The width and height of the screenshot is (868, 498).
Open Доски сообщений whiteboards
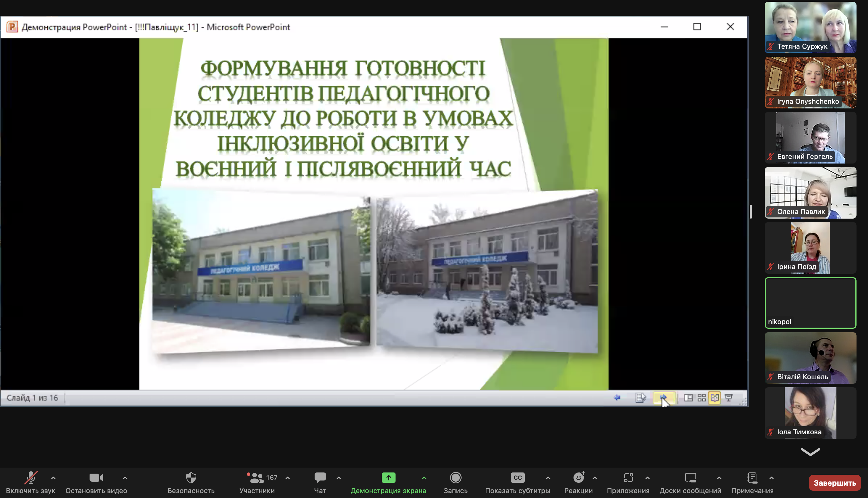click(690, 483)
